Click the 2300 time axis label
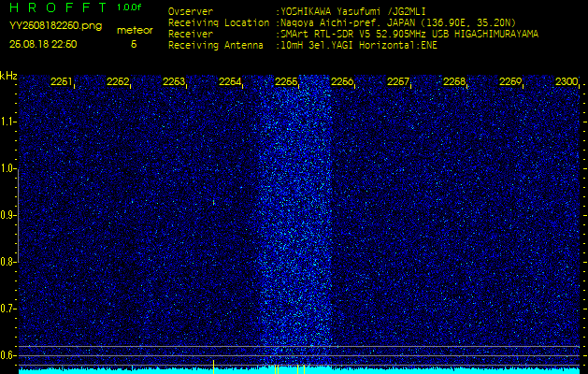The image size is (588, 374). 566,81
